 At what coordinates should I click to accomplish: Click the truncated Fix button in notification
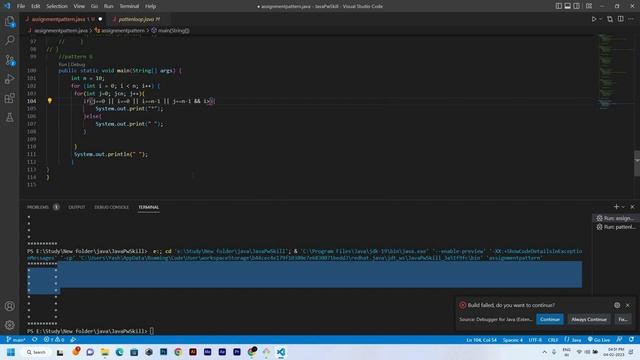tap(623, 319)
